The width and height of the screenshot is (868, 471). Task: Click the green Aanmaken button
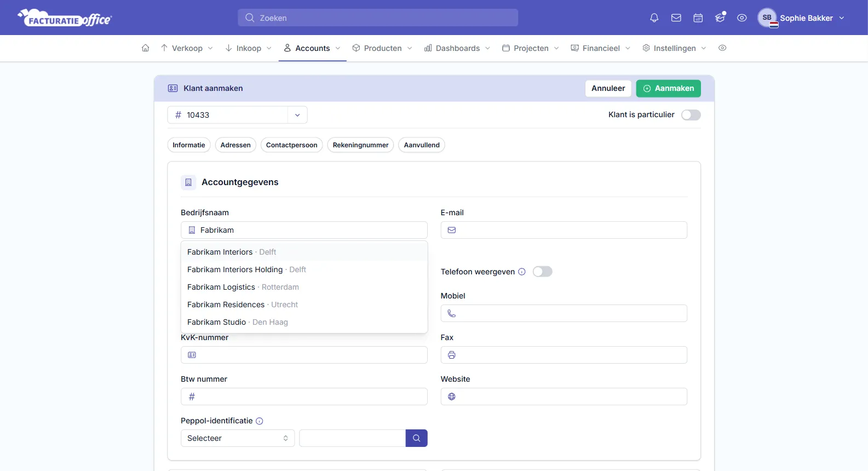668,89
